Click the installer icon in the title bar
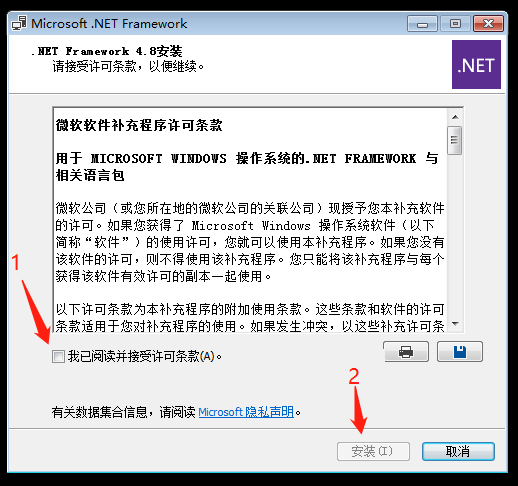The height and width of the screenshot is (486, 518). [x=19, y=24]
